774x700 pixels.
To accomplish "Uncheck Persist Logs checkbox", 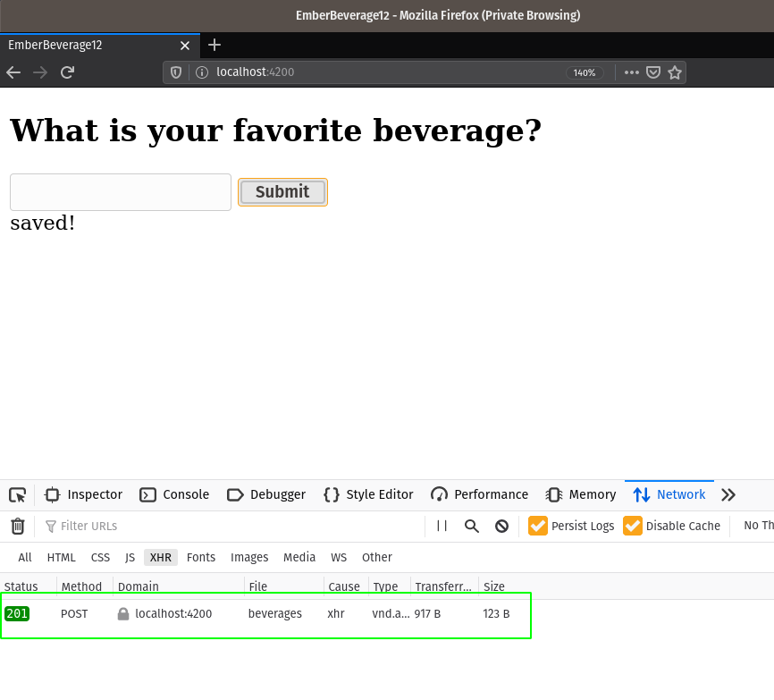I will [538, 526].
